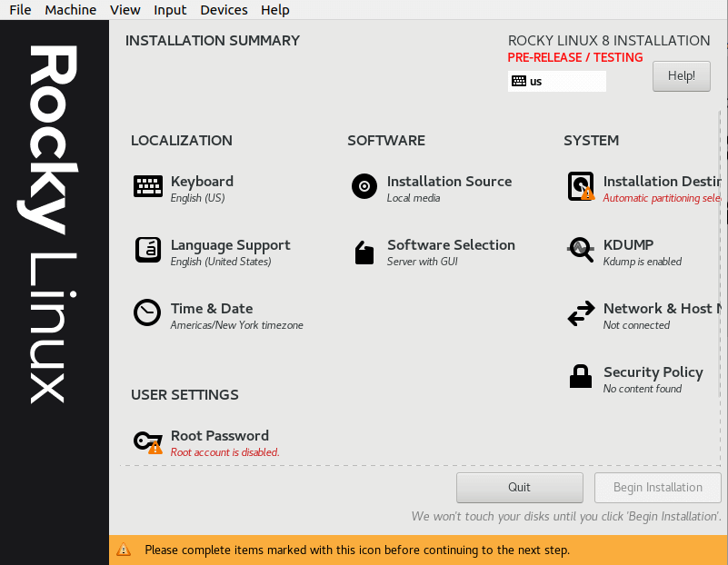Click the us keyboard layout indicator text

(x=536, y=82)
